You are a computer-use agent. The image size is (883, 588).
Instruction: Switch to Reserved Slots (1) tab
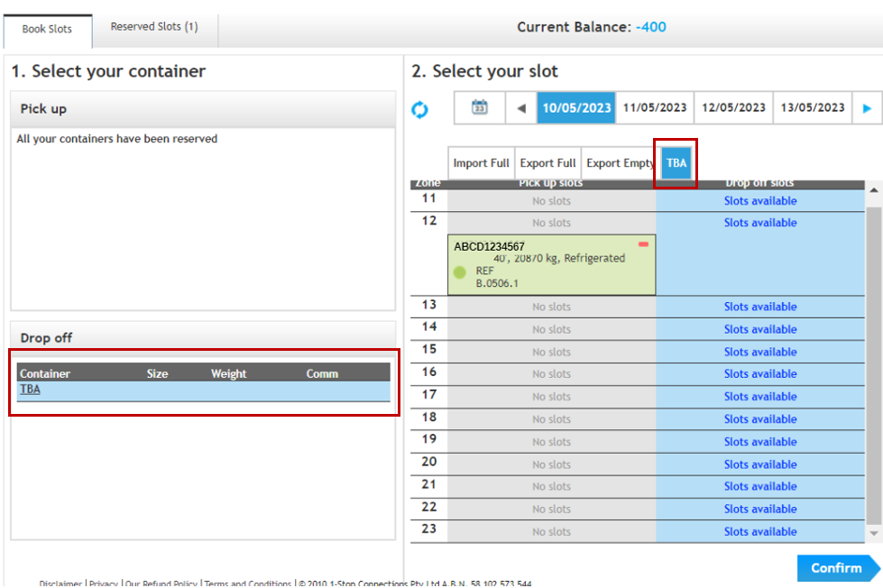(154, 27)
